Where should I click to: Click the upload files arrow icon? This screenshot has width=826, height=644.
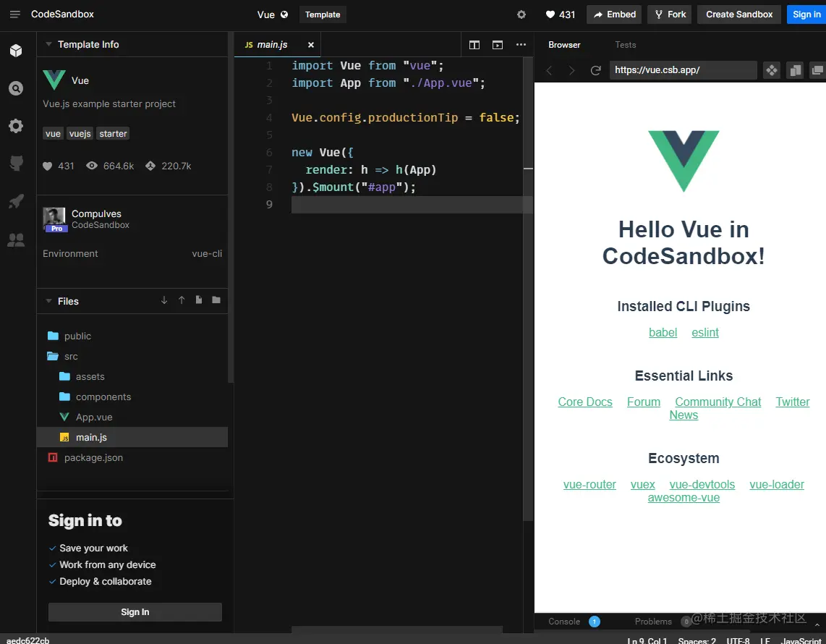point(182,300)
